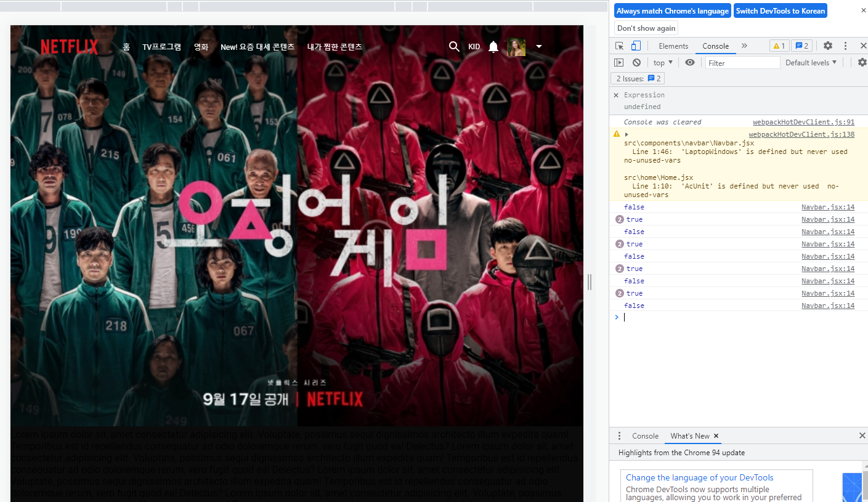Open DevTools three-dot customize menu

[x=846, y=46]
